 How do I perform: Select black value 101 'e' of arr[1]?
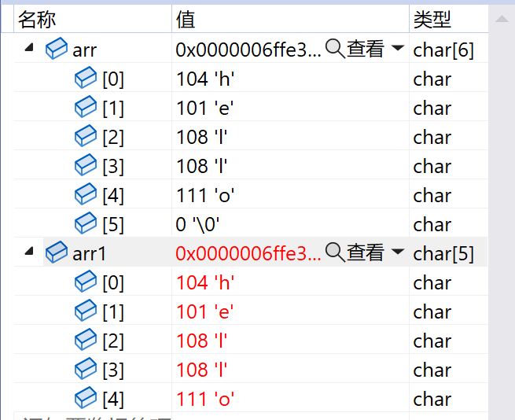[205, 108]
